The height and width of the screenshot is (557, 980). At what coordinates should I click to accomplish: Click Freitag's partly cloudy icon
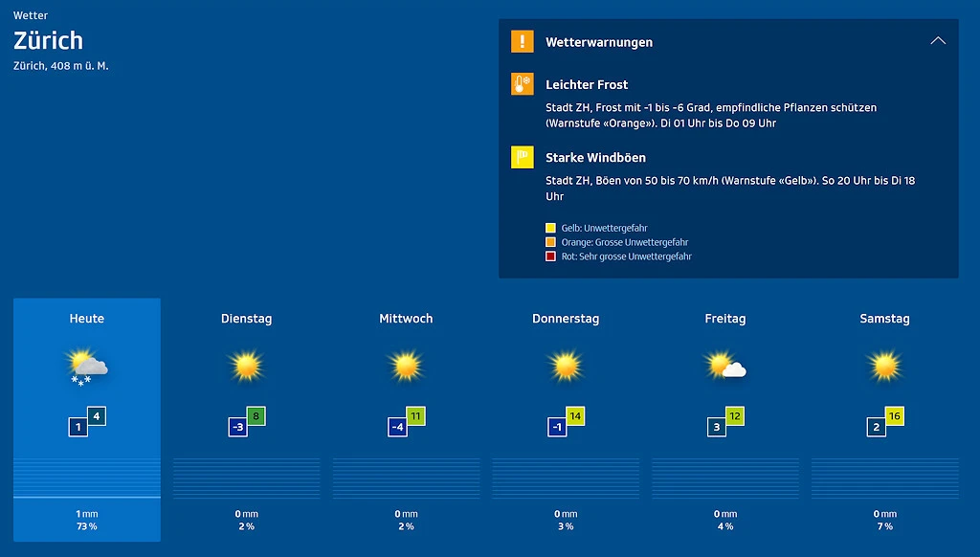click(x=724, y=367)
